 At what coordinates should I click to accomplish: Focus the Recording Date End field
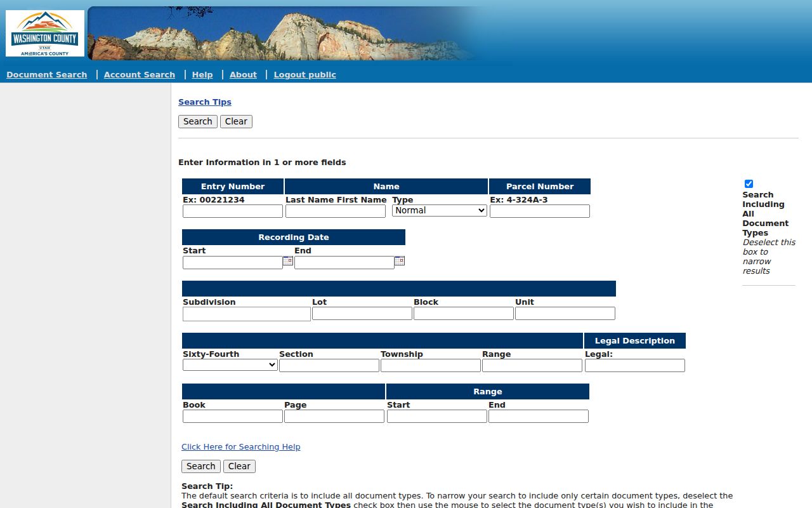click(344, 262)
